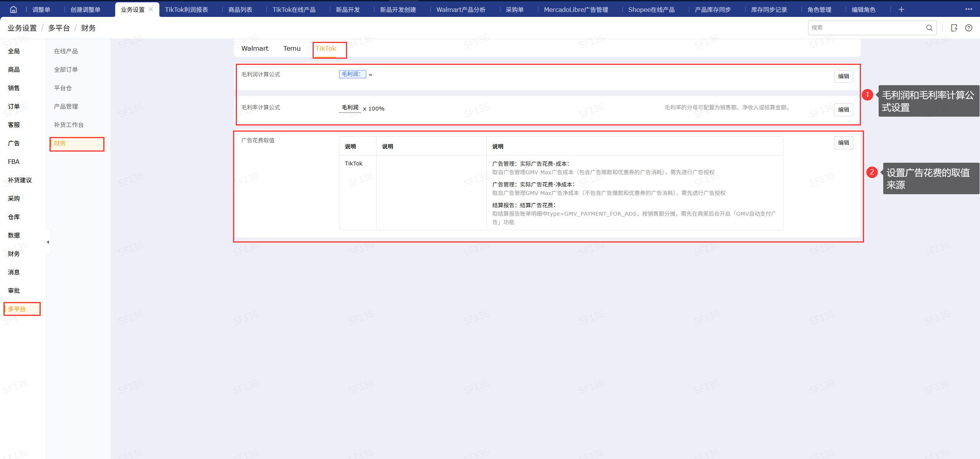Open the TikTok在线产品 tab
This screenshot has height=459, width=980.
point(294,10)
